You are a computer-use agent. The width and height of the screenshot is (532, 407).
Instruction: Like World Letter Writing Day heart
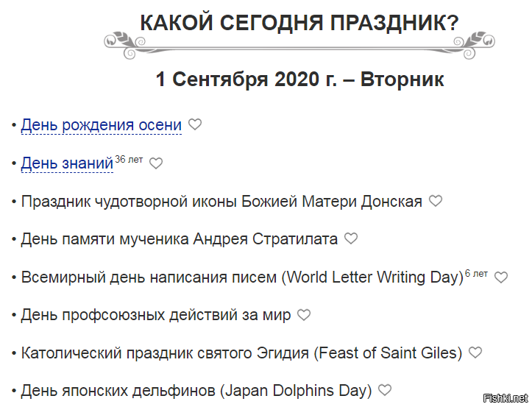(501, 277)
